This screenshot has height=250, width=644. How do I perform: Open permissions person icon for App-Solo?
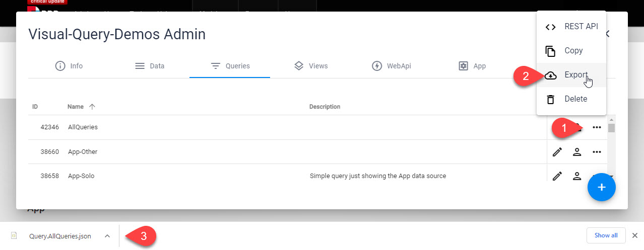[x=577, y=176]
